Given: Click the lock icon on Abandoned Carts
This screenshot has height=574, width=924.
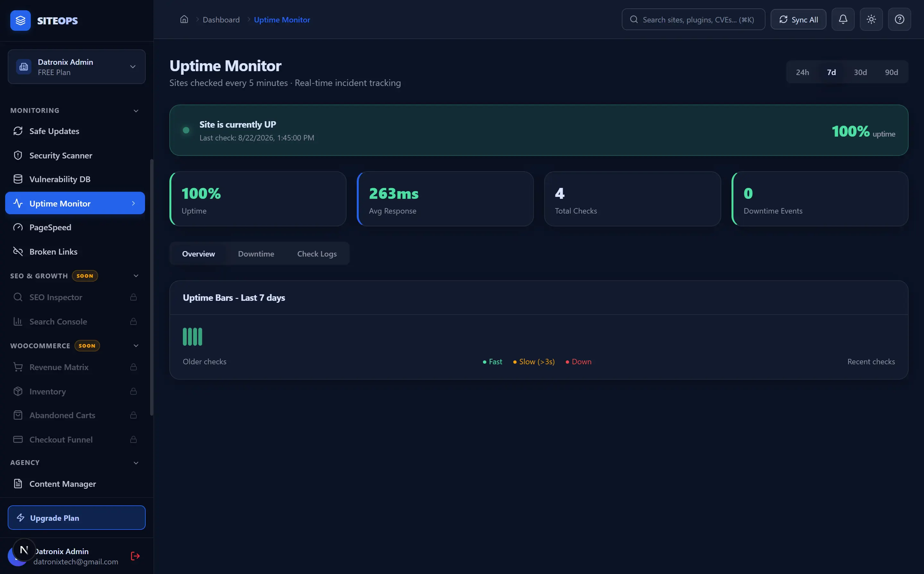Looking at the screenshot, I should (x=133, y=415).
